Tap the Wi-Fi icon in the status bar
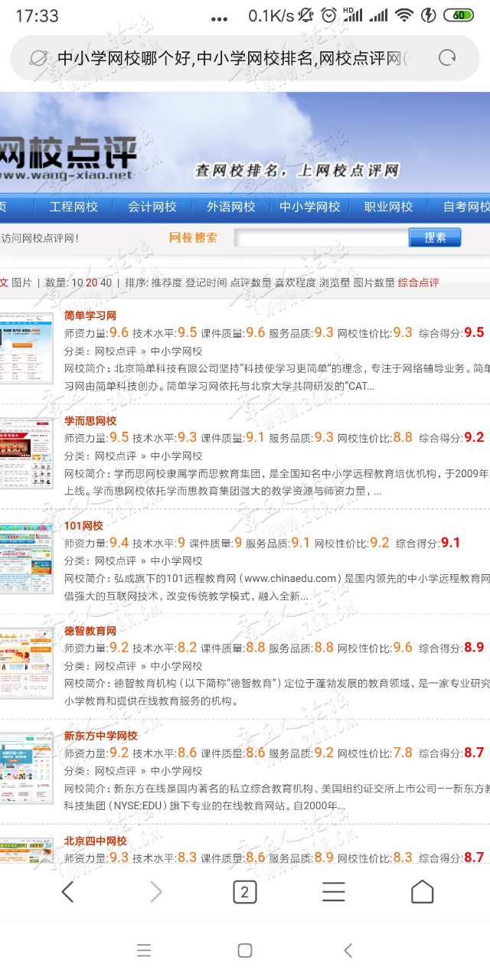 (x=403, y=15)
